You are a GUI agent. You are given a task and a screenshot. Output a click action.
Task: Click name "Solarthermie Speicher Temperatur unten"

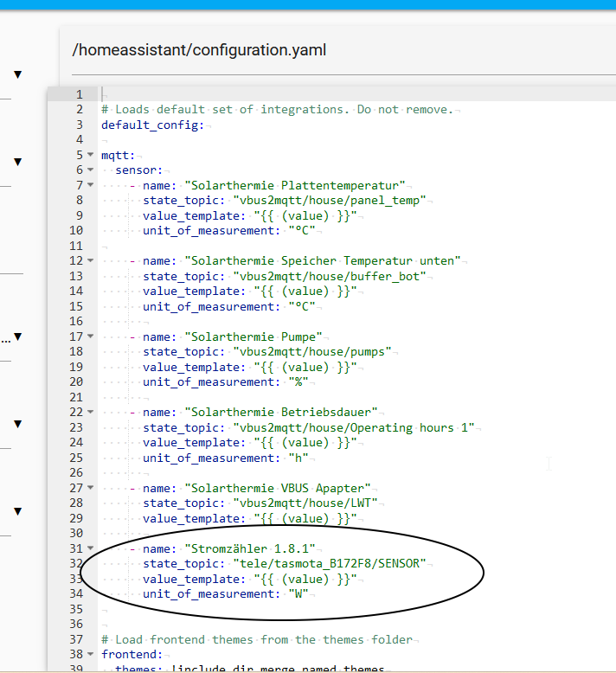click(302, 261)
